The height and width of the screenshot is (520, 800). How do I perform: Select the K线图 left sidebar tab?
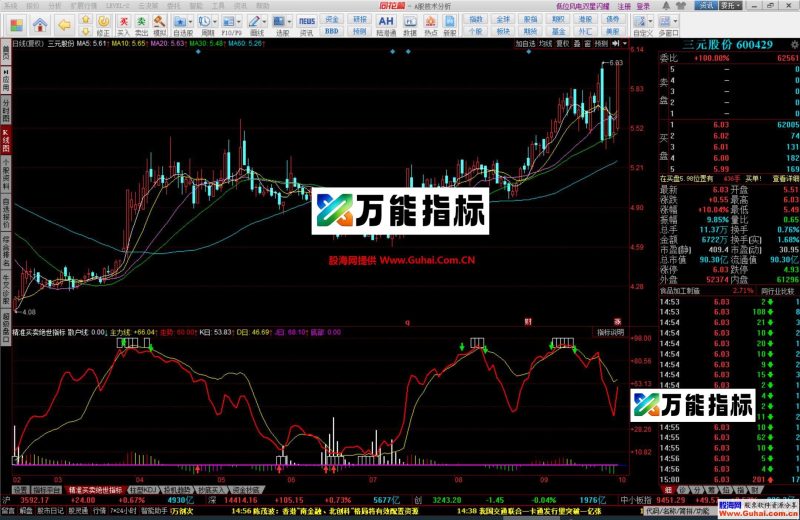click(6, 139)
